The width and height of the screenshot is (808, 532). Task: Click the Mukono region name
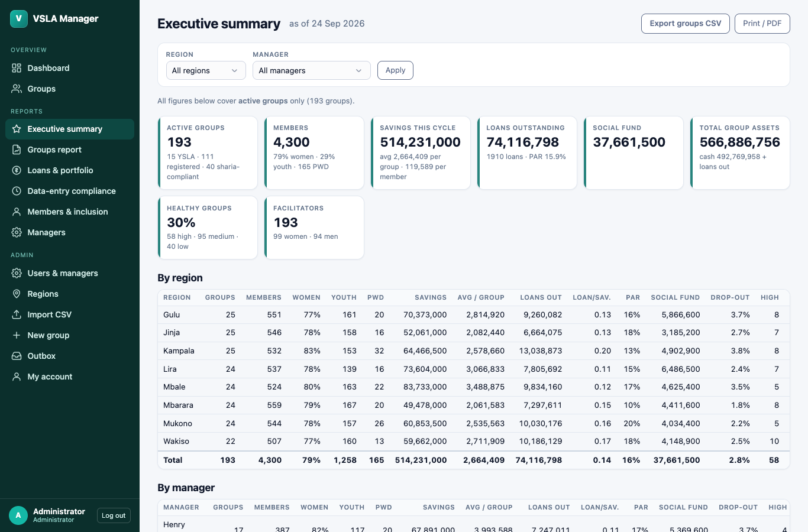pyautogui.click(x=177, y=424)
